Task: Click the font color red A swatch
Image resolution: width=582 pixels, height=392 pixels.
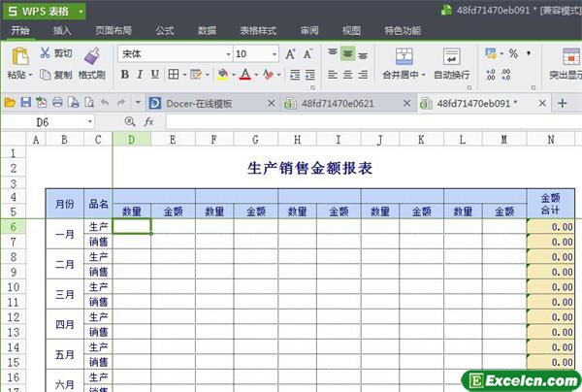Action: (244, 75)
